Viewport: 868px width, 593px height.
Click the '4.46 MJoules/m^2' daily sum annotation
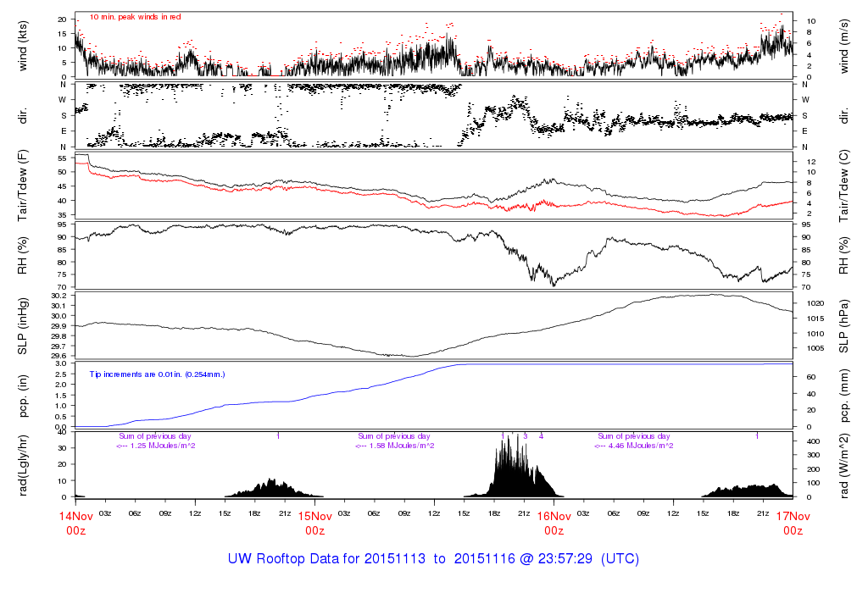[641, 446]
